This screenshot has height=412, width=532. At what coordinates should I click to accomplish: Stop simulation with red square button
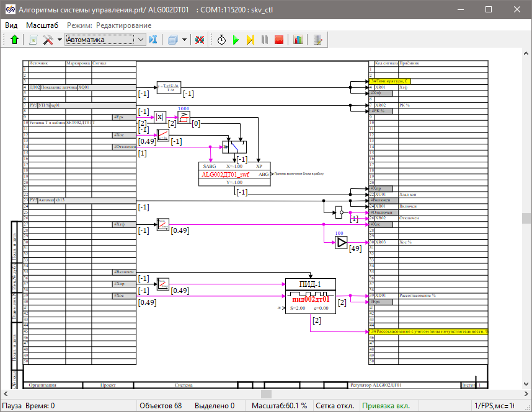click(x=279, y=40)
